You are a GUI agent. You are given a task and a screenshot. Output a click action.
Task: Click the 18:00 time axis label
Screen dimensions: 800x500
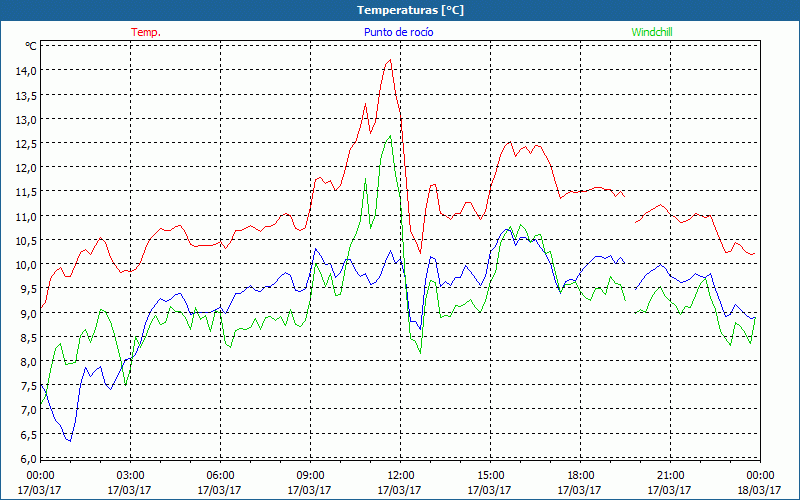click(x=580, y=476)
